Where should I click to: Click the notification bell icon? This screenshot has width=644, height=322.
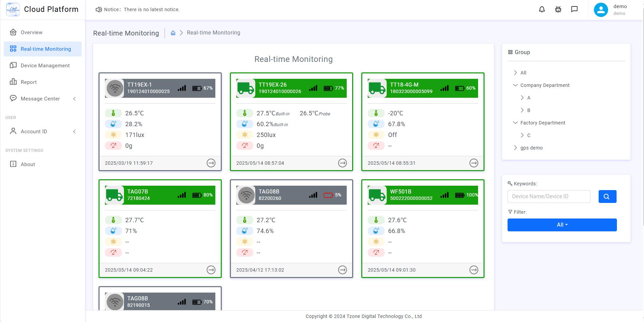[x=542, y=9]
